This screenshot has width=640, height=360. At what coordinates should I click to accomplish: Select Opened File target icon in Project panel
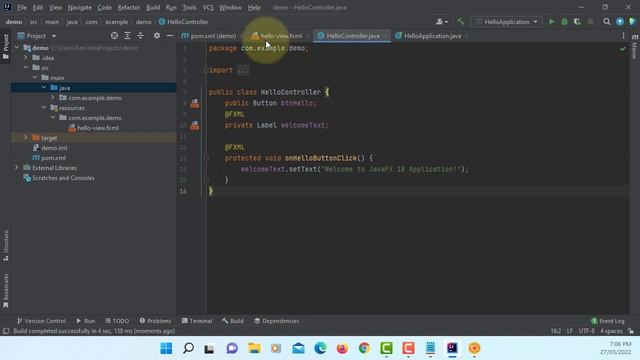coord(114,36)
